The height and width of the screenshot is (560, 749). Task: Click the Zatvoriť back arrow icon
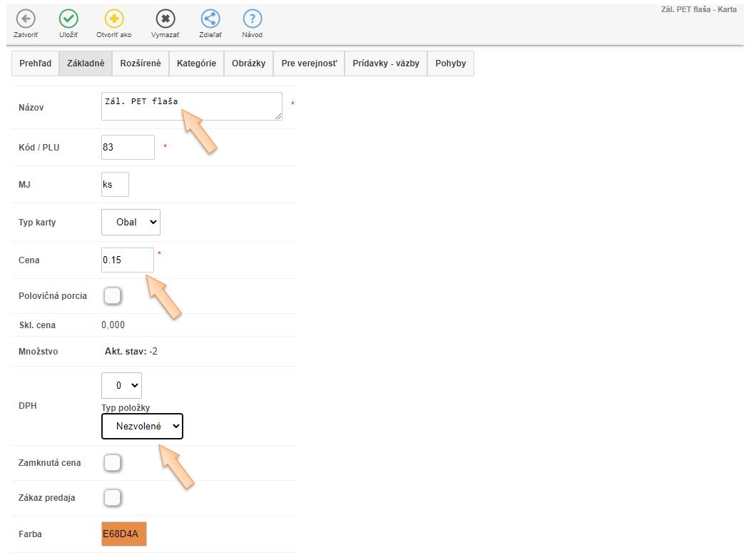click(26, 19)
